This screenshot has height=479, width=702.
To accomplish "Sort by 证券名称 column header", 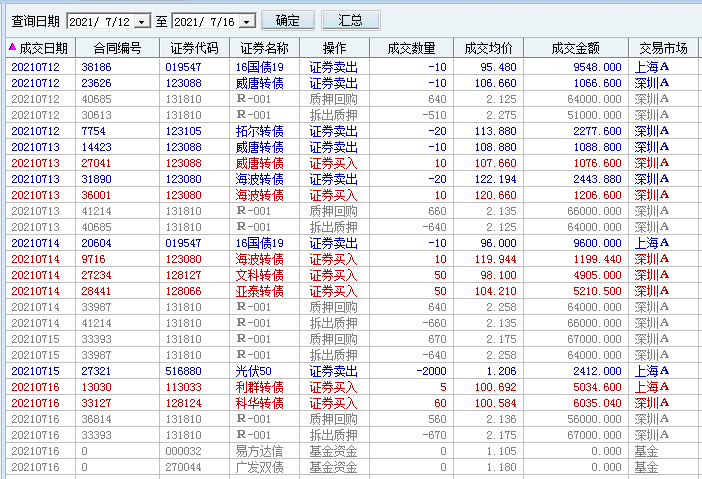I will tap(264, 48).
